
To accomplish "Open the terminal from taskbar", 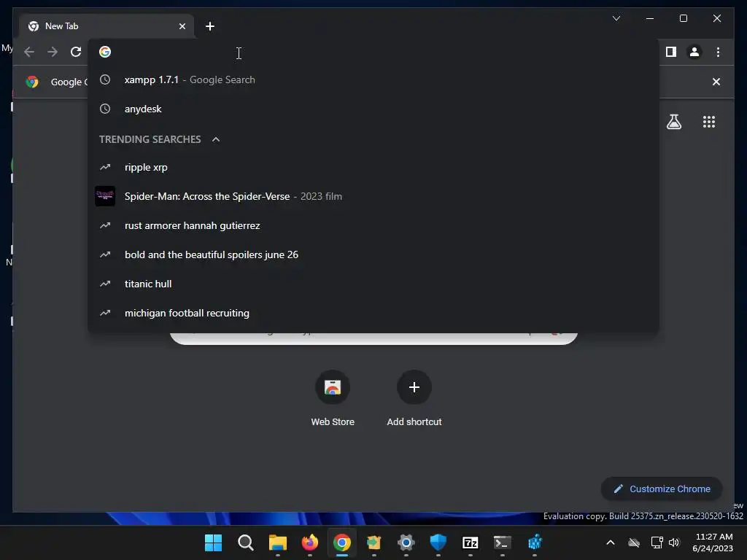I will pos(502,542).
